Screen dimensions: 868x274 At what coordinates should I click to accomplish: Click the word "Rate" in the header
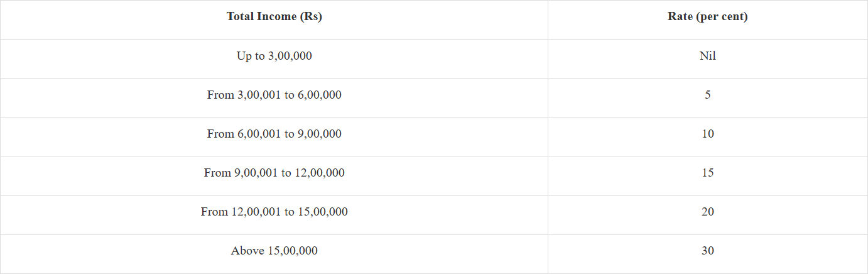tap(680, 17)
